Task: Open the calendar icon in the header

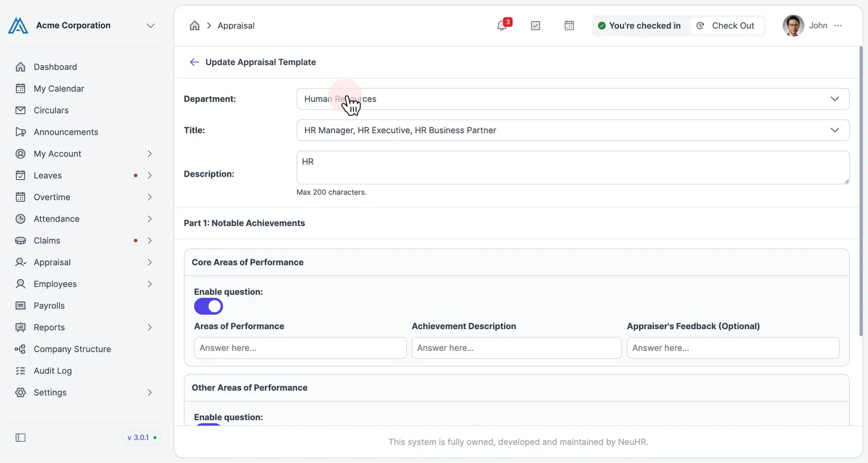Action: pos(569,25)
